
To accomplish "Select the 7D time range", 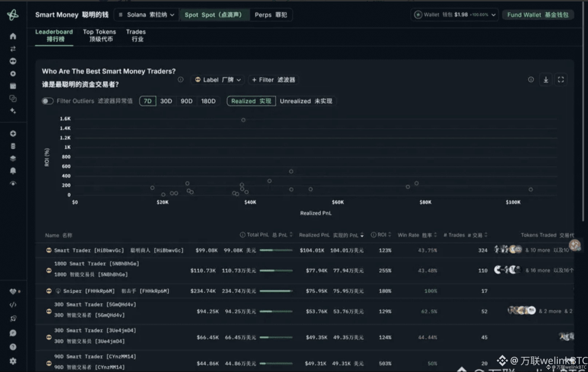I will [x=148, y=101].
